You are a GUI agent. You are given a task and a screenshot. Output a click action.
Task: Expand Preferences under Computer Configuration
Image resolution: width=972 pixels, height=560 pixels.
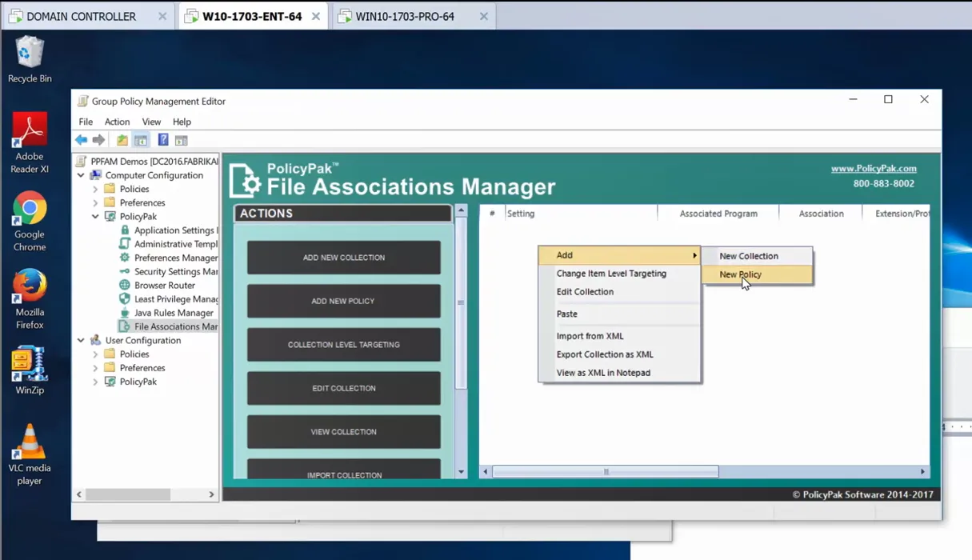pos(96,203)
